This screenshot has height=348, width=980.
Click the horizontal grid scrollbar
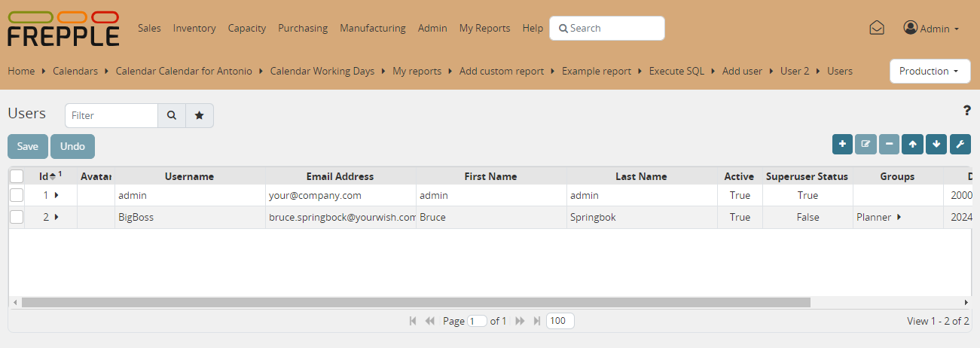tap(416, 302)
